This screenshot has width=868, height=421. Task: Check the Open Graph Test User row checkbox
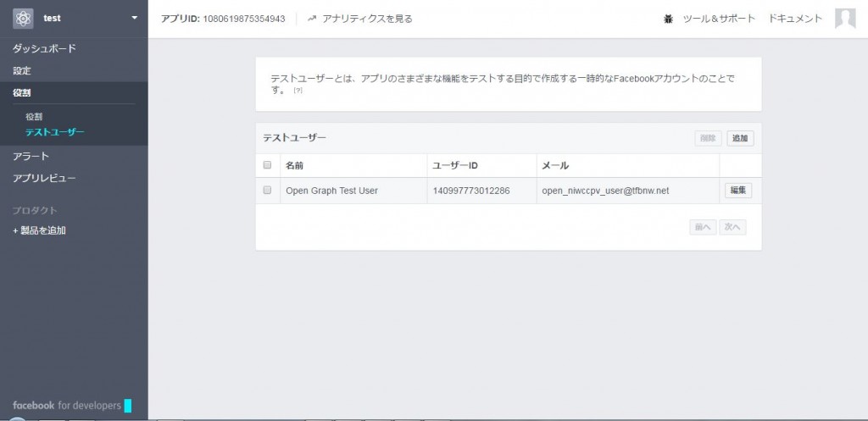pos(267,191)
